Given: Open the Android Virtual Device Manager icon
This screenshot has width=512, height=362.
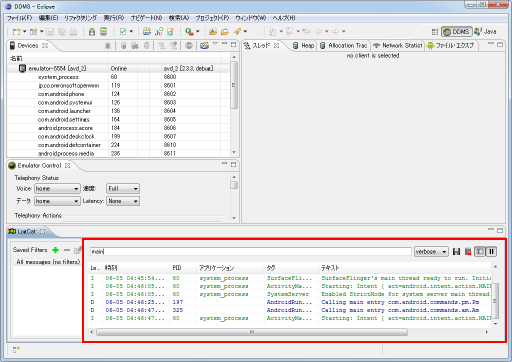Looking at the screenshot, I should (x=104, y=32).
